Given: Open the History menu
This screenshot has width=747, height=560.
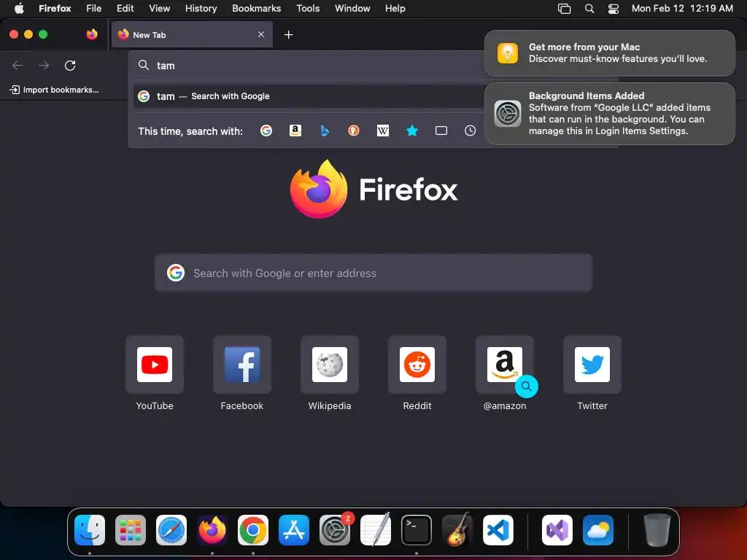Looking at the screenshot, I should tap(201, 8).
